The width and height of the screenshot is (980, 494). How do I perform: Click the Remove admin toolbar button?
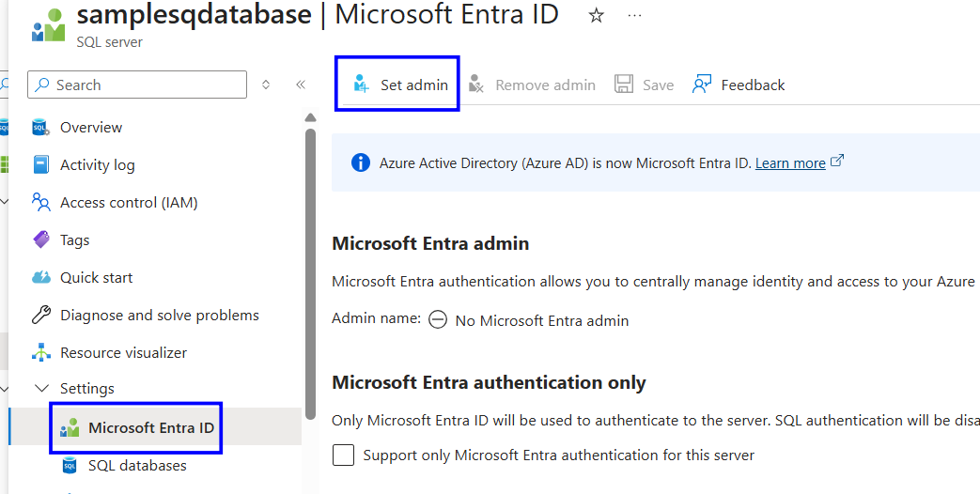coord(532,85)
